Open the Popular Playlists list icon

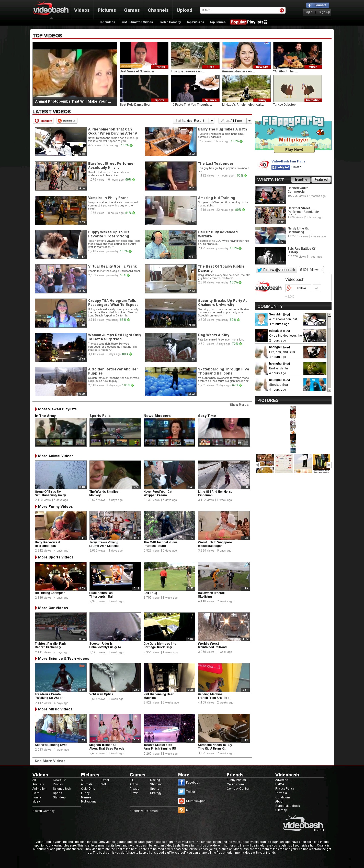pos(266,22)
